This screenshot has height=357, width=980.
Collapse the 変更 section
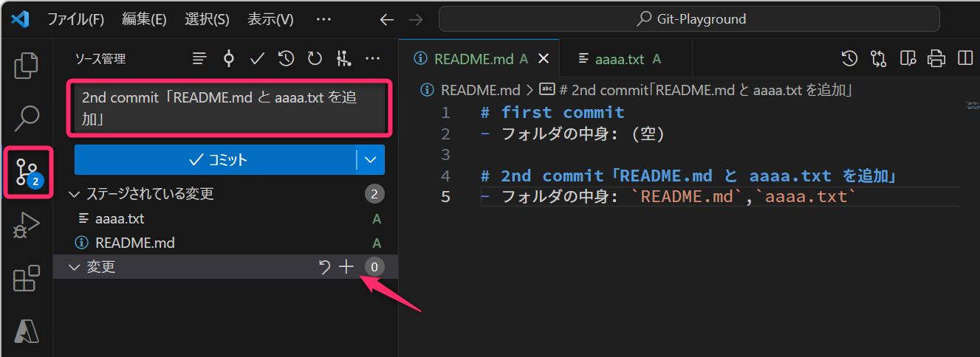[74, 267]
